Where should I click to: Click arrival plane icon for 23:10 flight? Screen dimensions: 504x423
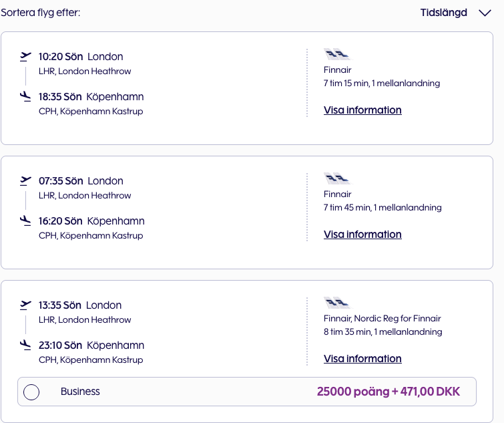click(x=26, y=345)
